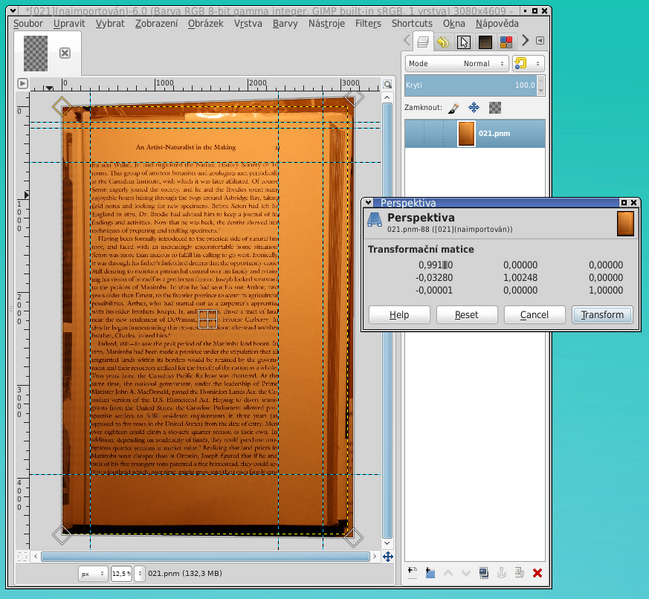The image size is (649, 599).
Task: Toggle lock position and size icon
Action: click(x=474, y=108)
